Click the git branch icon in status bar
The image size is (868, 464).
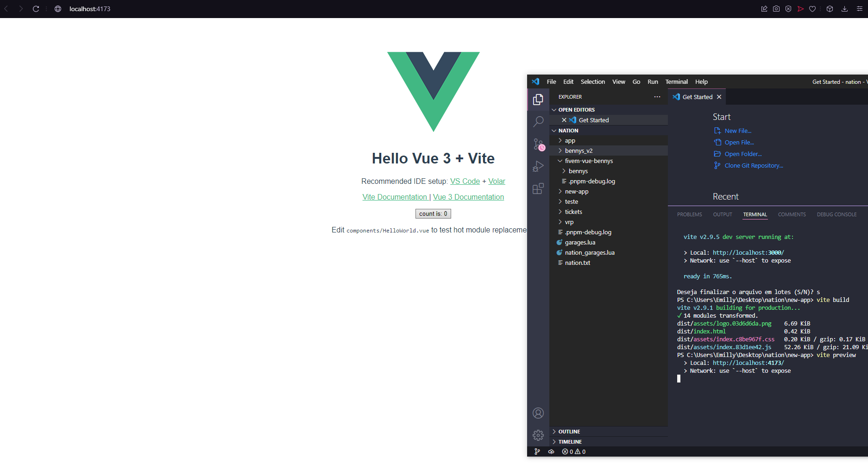pos(537,451)
